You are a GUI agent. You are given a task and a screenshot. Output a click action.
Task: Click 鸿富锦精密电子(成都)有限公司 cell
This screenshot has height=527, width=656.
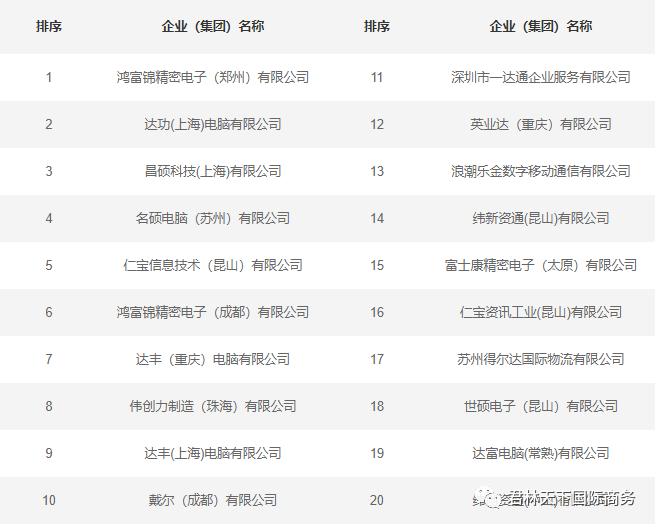[x=213, y=312]
